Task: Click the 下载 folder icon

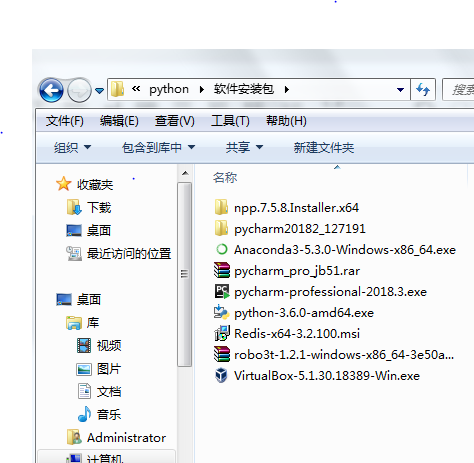Action: [x=74, y=207]
